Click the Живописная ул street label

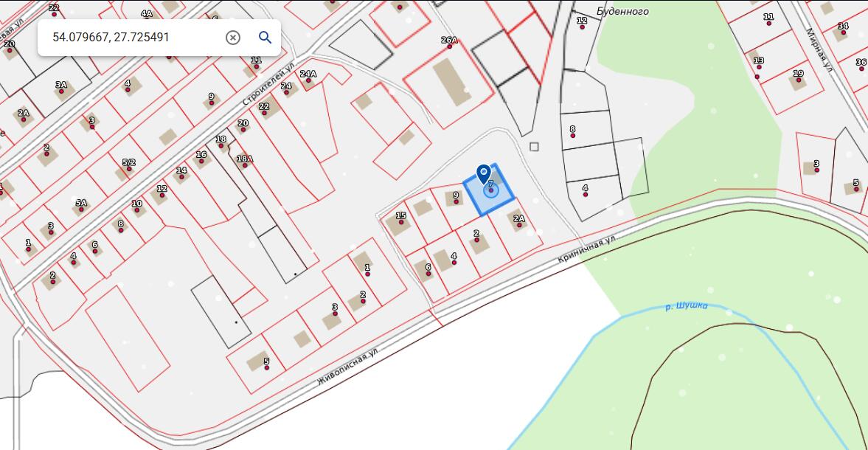coord(347,367)
